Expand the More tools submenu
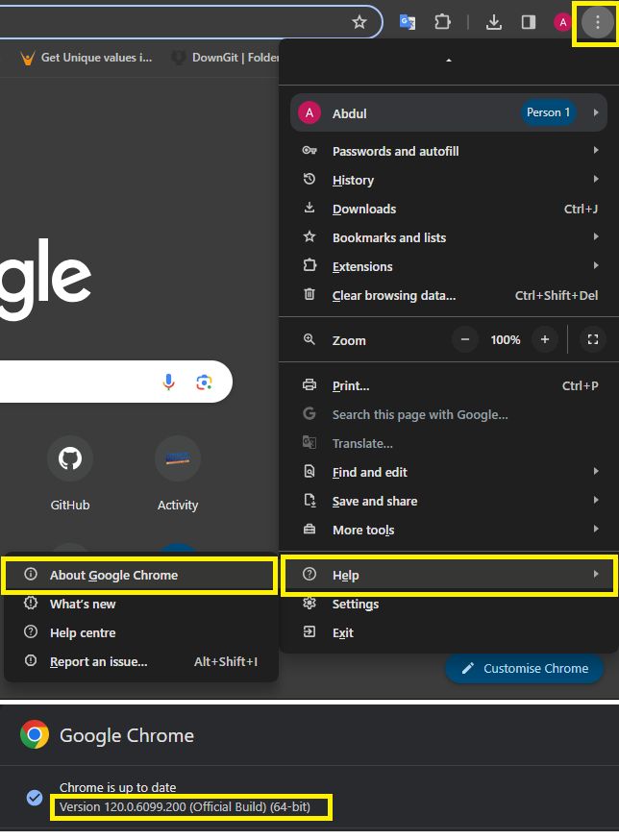The width and height of the screenshot is (619, 840). pos(449,530)
